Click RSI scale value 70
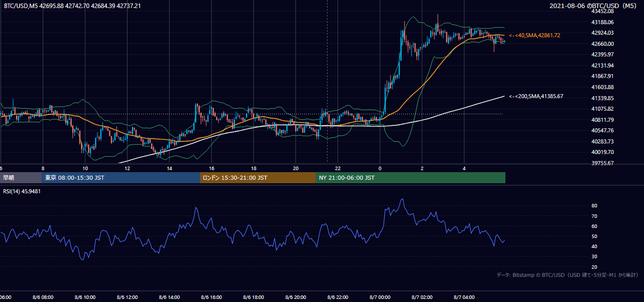Viewport: 644px width, 302px height. coord(595,216)
